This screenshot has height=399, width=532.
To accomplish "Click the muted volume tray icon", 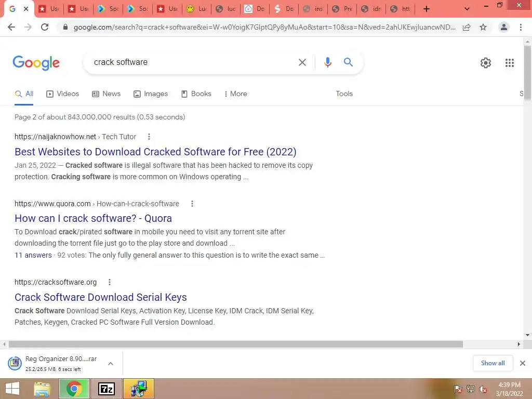I will [x=483, y=389].
